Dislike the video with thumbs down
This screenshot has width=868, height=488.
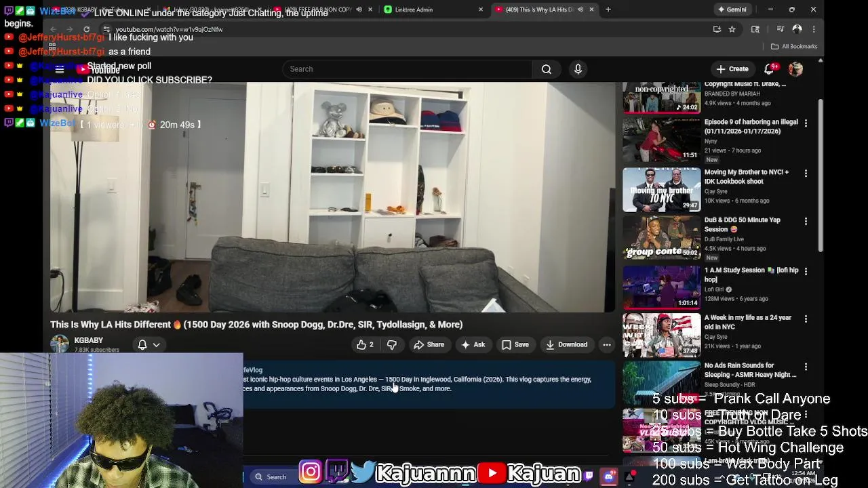coord(391,344)
